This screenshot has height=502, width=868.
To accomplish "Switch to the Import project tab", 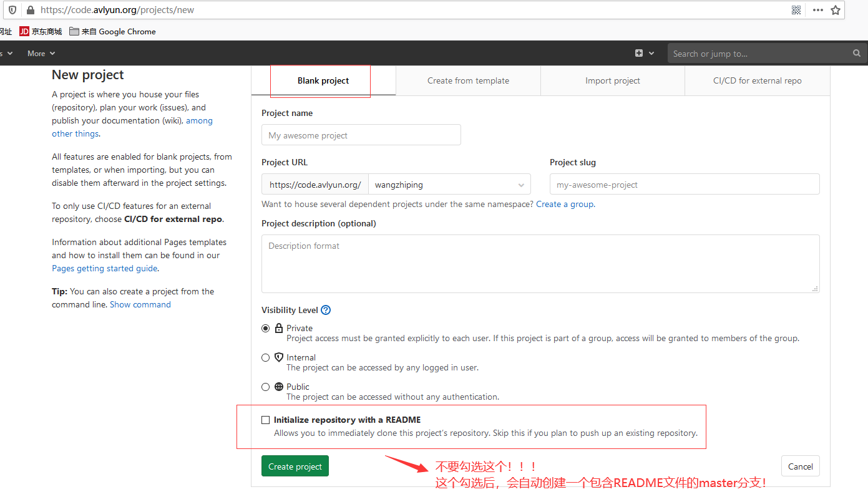I will pos(612,80).
